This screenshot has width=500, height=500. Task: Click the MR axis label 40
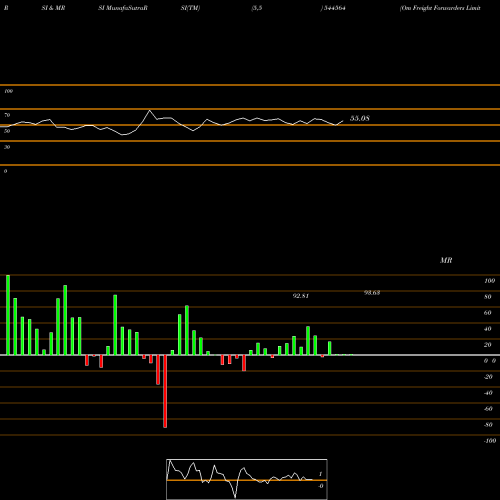[488, 329]
